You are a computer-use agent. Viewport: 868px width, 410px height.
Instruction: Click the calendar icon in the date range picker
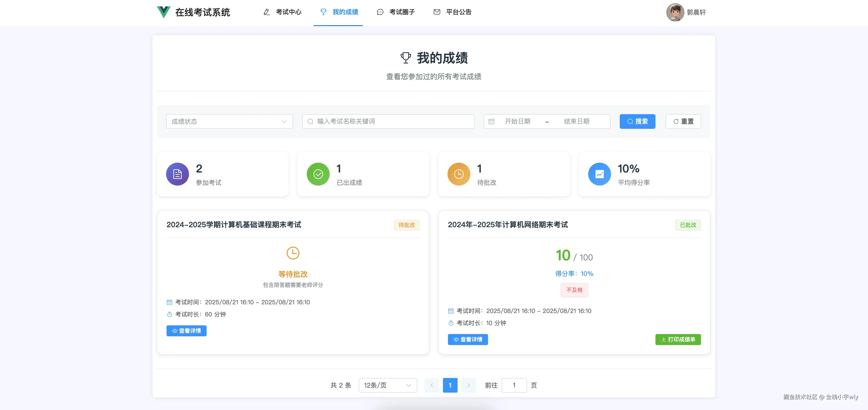(491, 122)
